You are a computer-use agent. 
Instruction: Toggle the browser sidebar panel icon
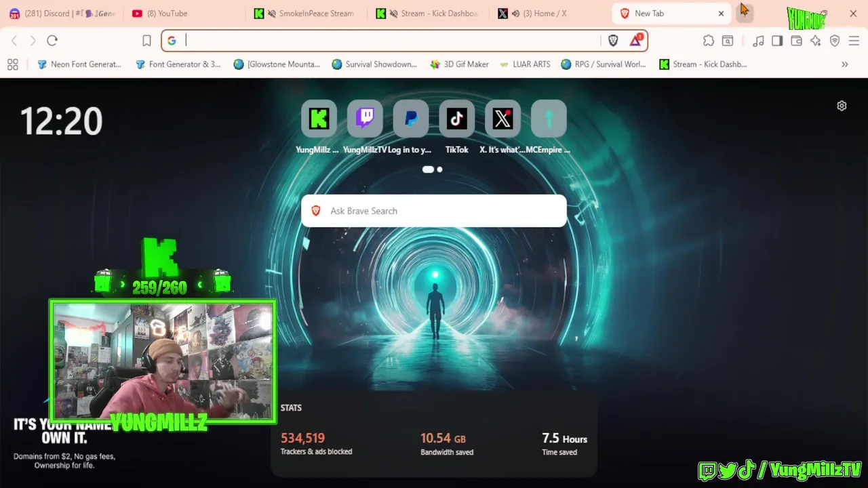[777, 41]
